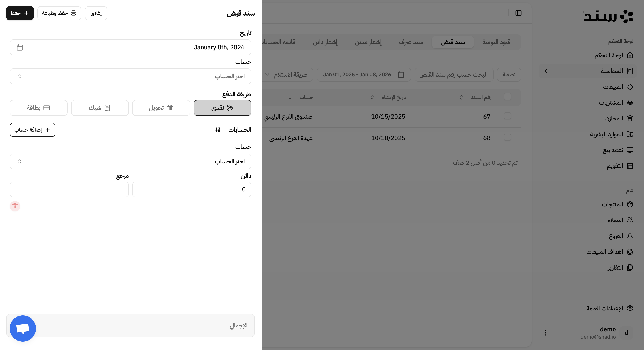This screenshot has width=644, height=350.
Task: Open the اختر الحساب dropdown
Action: coord(130,76)
